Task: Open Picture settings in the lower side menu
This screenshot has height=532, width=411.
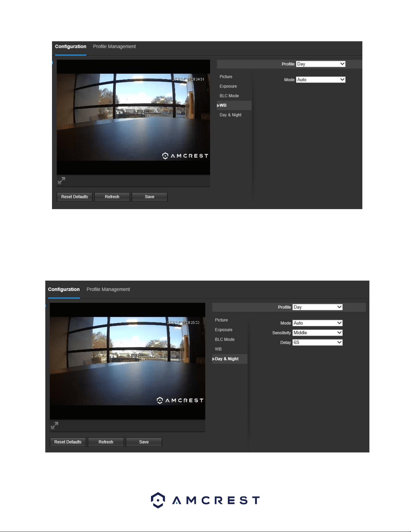Action: [221, 320]
